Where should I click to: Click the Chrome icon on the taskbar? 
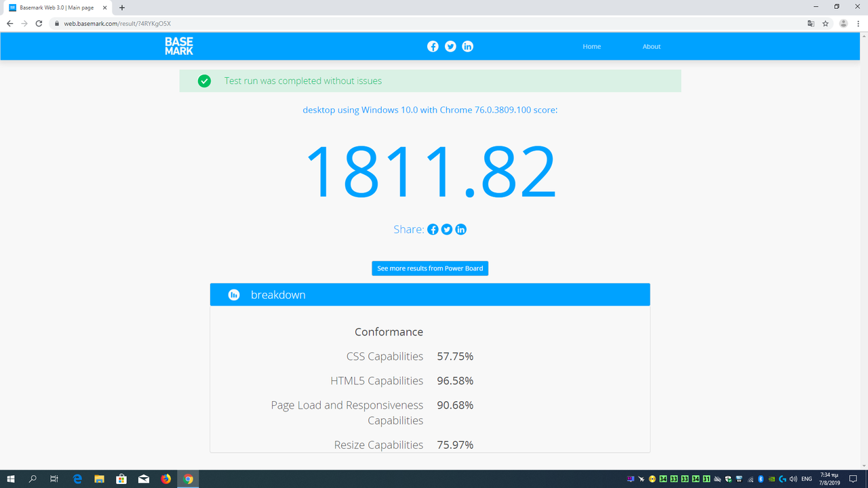[189, 479]
